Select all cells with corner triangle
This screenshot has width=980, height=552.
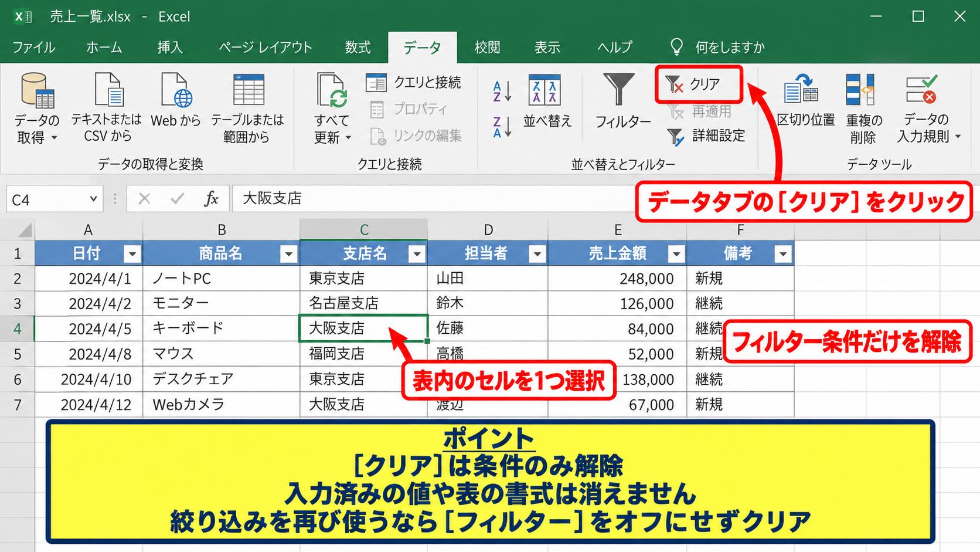tap(23, 229)
